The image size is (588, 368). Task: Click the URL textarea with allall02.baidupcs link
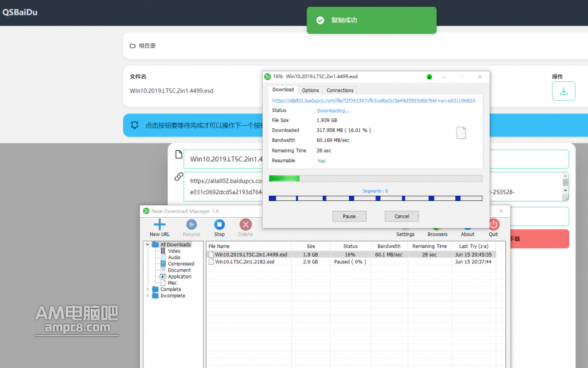[x=376, y=187]
